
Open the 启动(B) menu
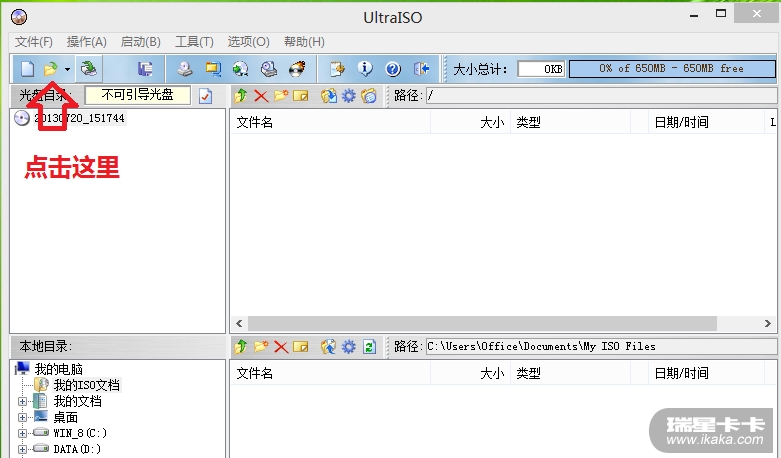(x=140, y=42)
